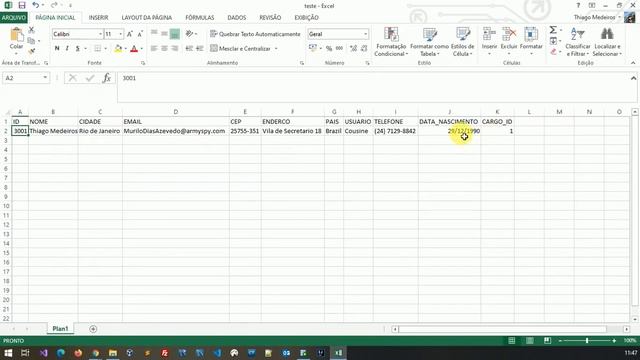
Task: Decrease font size with the smaller A icon
Action: click(140, 34)
